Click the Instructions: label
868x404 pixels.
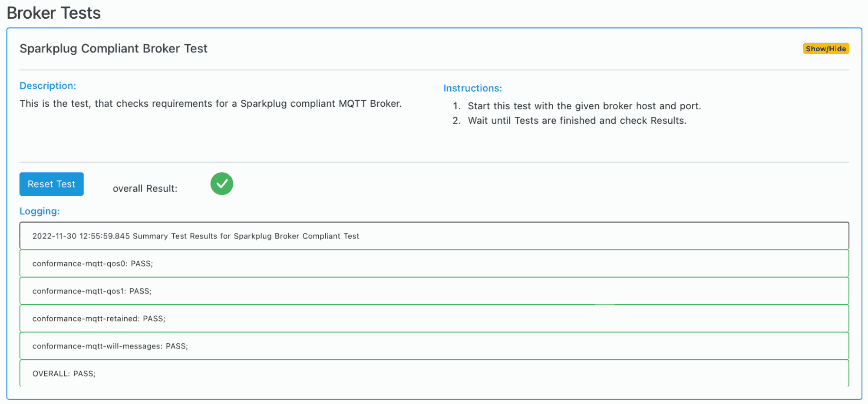click(472, 88)
